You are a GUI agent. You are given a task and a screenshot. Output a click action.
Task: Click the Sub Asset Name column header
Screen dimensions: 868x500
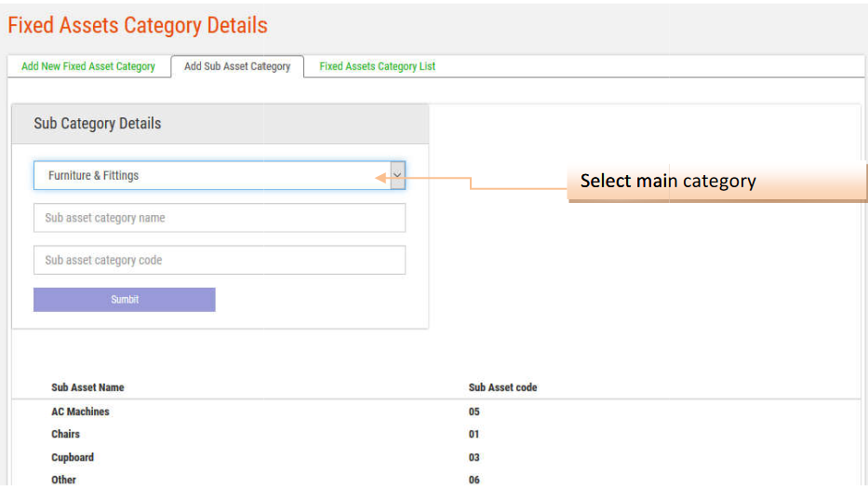(87, 387)
